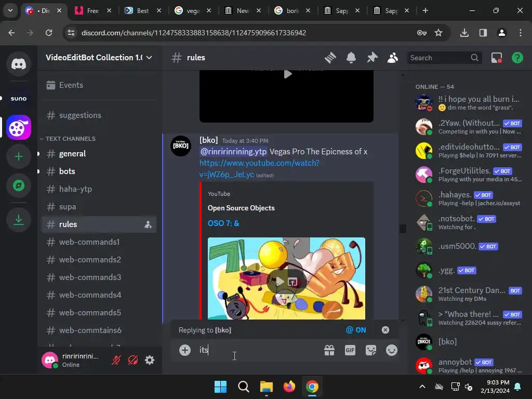The width and height of the screenshot is (532, 399).
Task: Open User Settings gear icon
Action: click(150, 360)
